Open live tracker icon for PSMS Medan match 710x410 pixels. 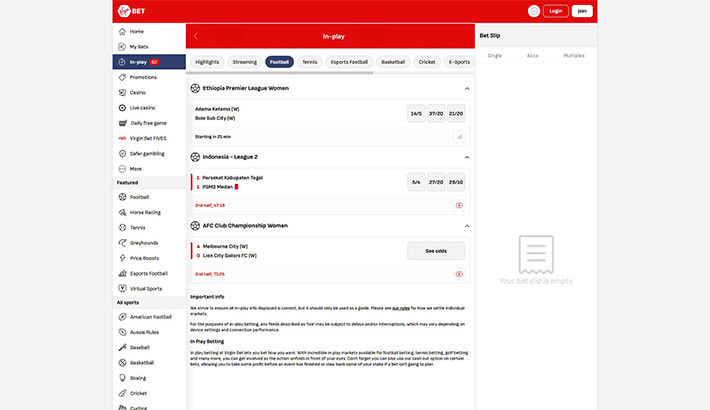tap(459, 205)
